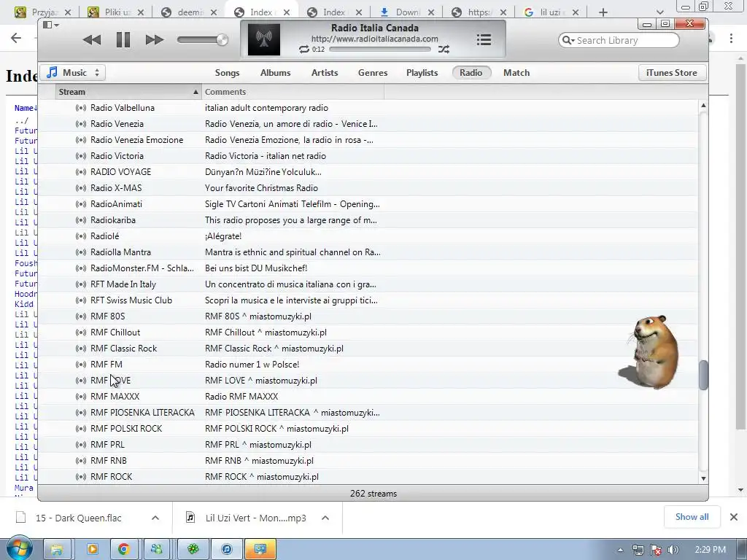Toggle shuffle mode icon
This screenshot has width=747, height=560.
coord(444,49)
